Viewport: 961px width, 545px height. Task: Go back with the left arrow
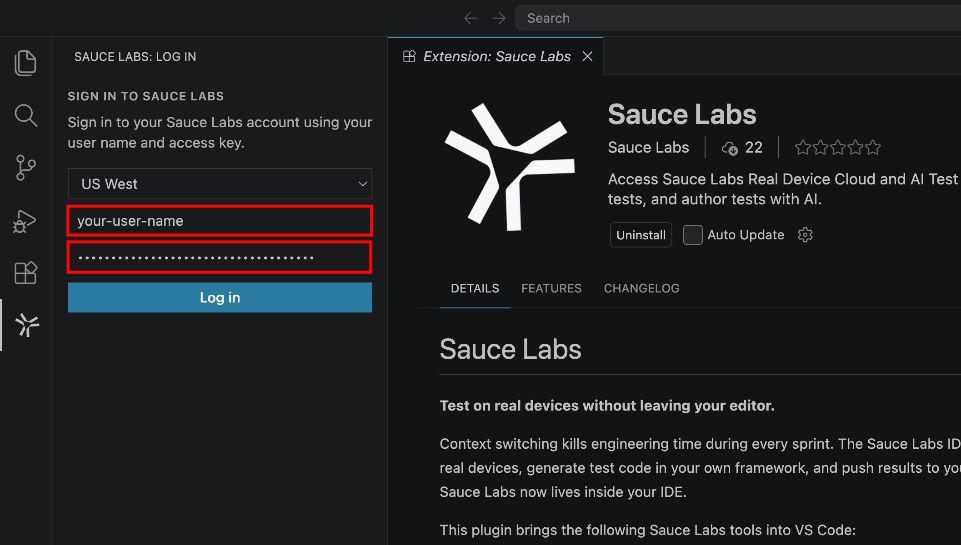point(470,18)
